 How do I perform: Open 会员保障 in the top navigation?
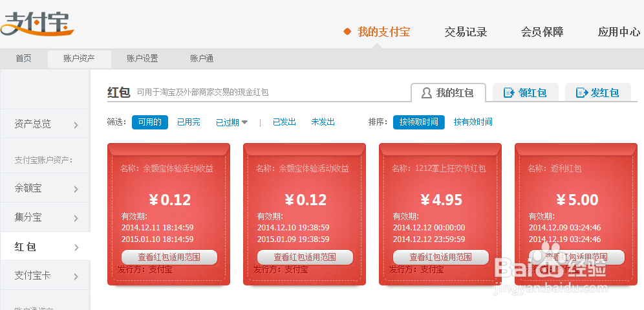[542, 32]
